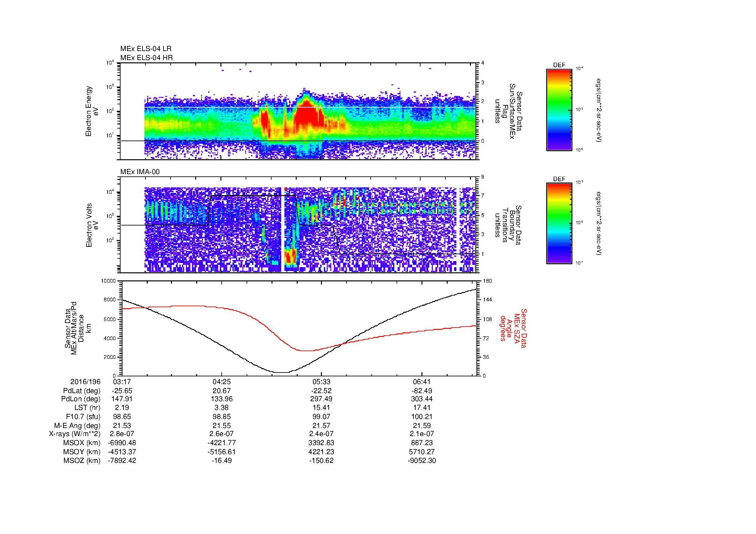This screenshot has height=534, width=756.
Task: Click the F10.7 value '100.21'
Action: coord(422,416)
